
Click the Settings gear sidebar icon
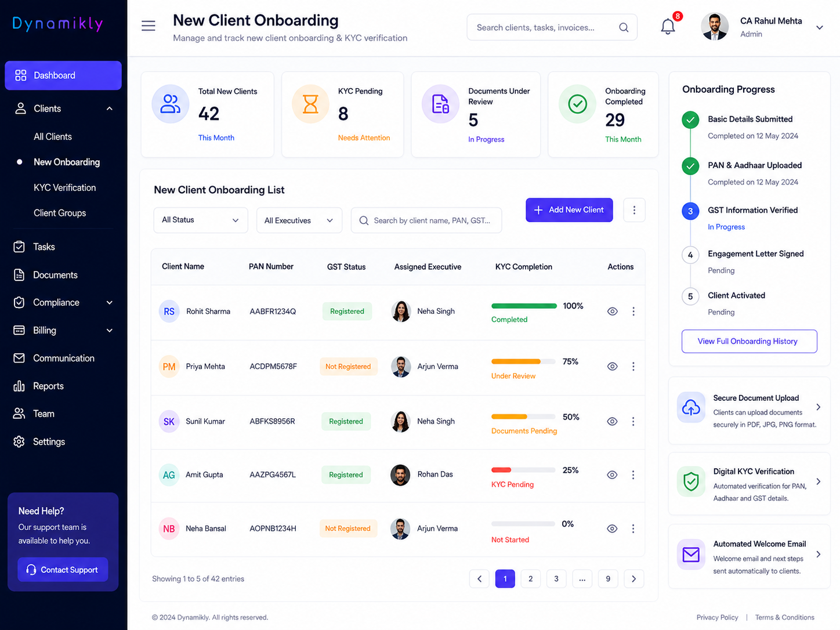click(19, 442)
